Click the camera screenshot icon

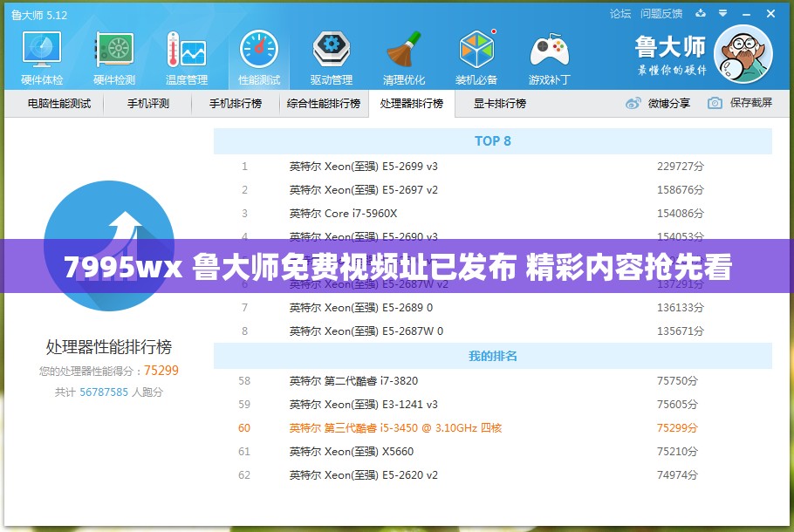point(715,103)
